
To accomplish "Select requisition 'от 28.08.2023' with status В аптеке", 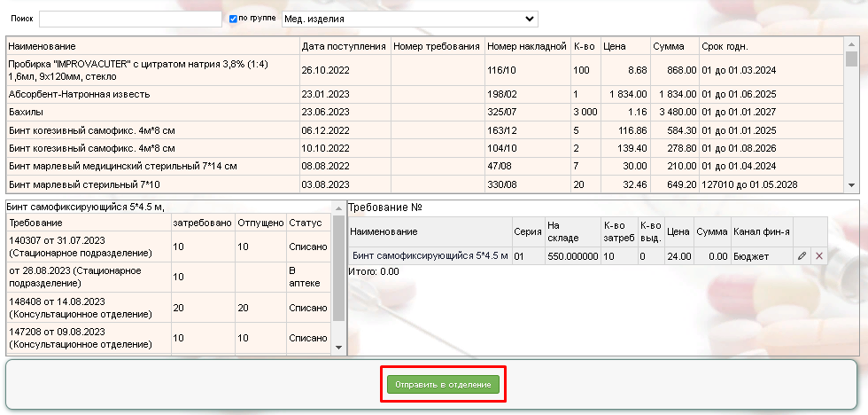I will (87, 277).
